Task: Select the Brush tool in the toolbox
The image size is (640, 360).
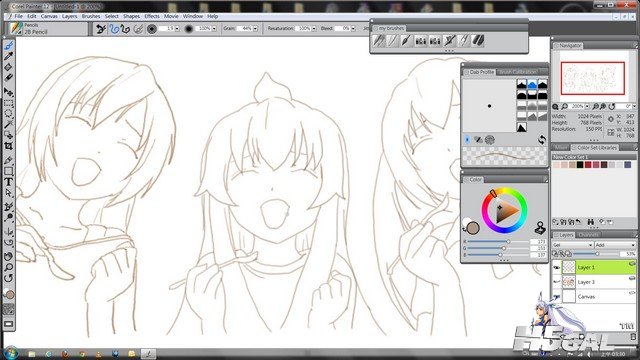Action: pyautogui.click(x=9, y=46)
